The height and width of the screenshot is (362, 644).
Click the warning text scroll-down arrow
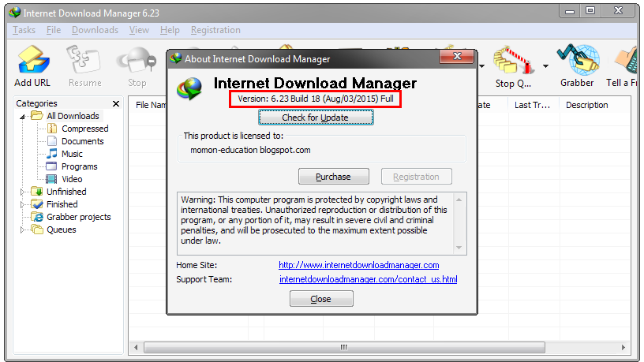click(459, 248)
